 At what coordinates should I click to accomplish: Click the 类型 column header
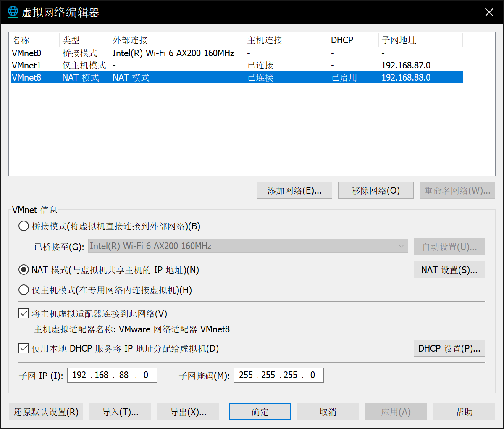pos(85,40)
